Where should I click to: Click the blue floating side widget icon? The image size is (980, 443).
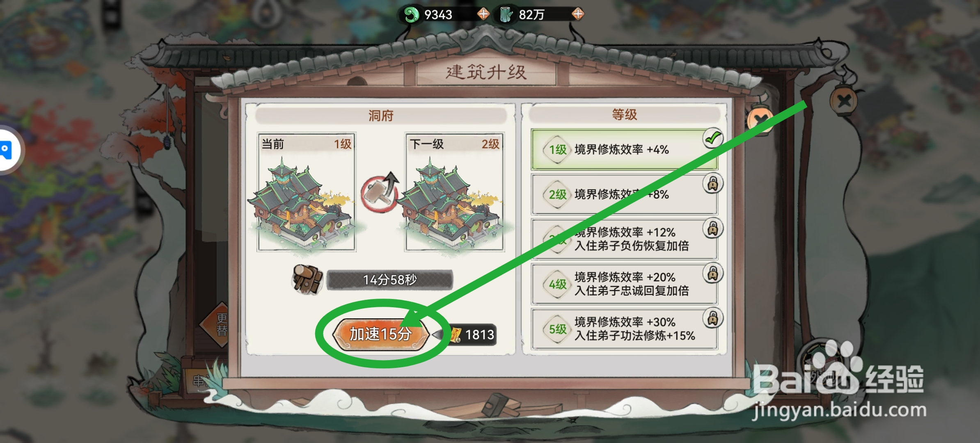tap(6, 150)
